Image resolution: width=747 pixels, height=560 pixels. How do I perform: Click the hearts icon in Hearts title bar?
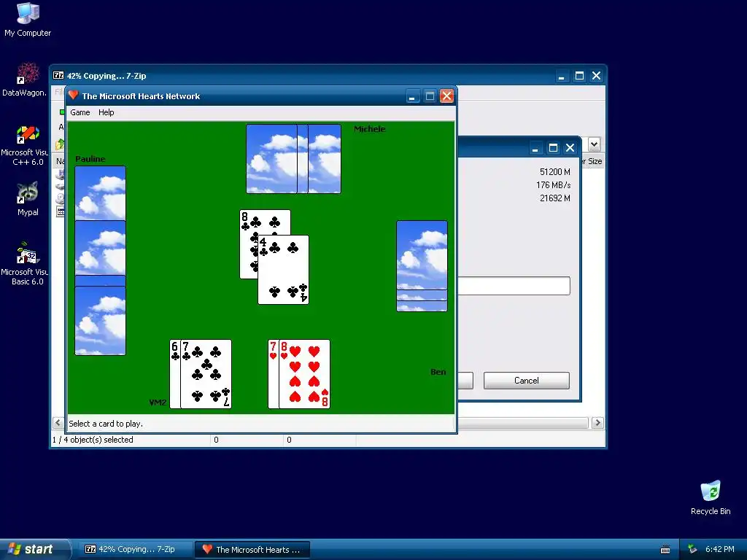[x=74, y=96]
